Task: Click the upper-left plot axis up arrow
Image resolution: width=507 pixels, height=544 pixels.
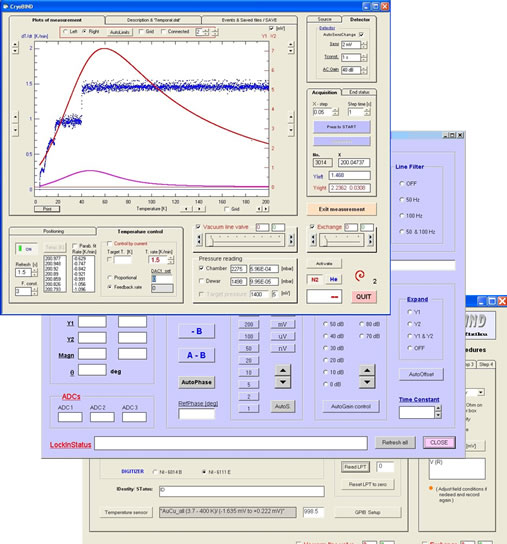Action: (15, 44)
